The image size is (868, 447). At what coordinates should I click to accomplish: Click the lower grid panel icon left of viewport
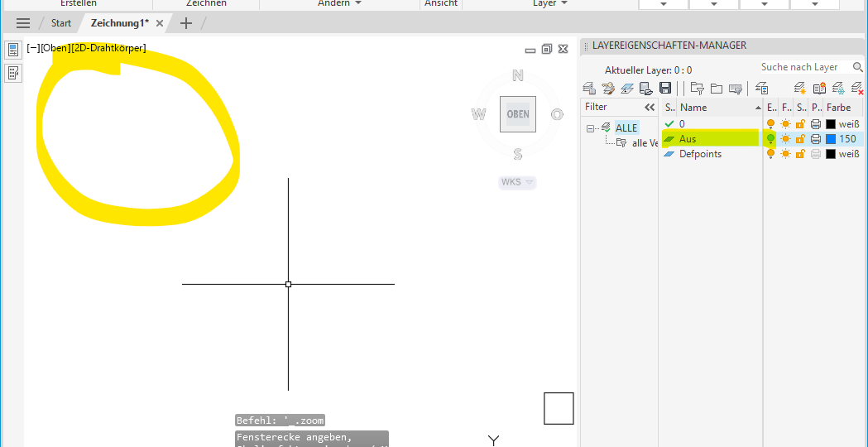tap(12, 73)
